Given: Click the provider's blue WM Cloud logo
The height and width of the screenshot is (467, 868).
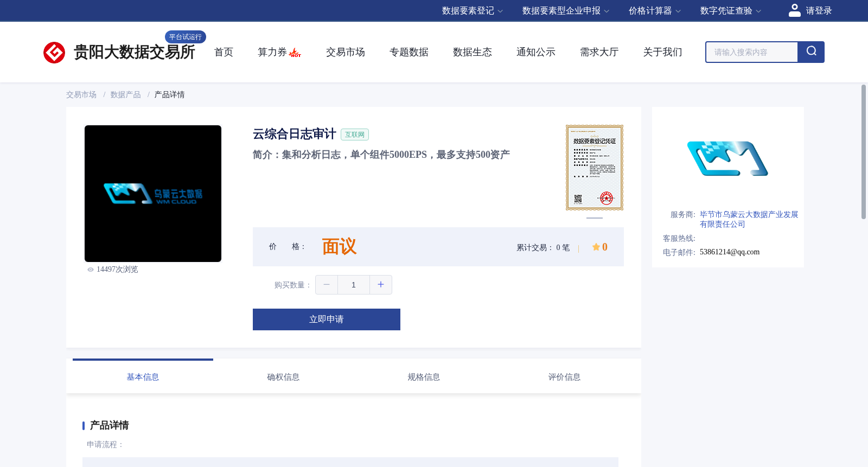Looking at the screenshot, I should click(x=727, y=158).
